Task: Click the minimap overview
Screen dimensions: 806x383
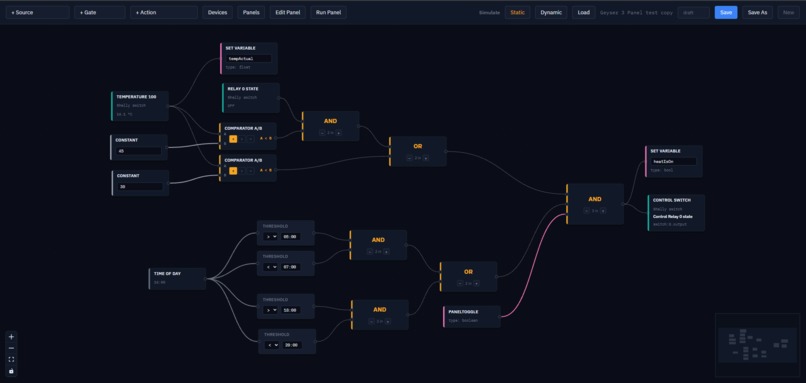Action: click(757, 345)
